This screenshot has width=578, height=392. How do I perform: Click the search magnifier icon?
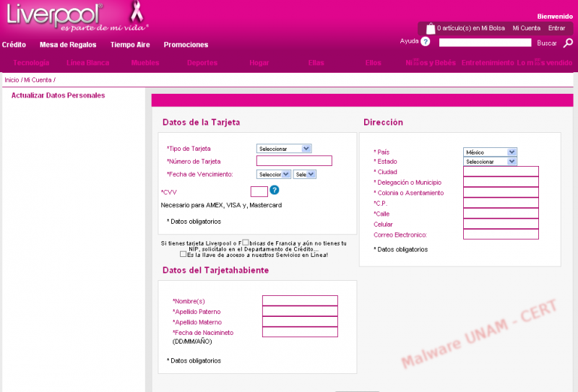[568, 43]
